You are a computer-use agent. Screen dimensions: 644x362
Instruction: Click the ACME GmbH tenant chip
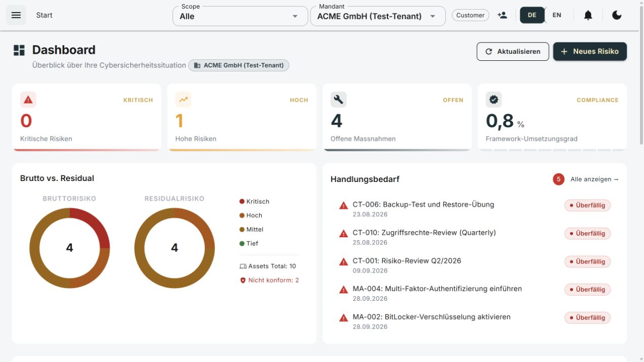tap(239, 65)
